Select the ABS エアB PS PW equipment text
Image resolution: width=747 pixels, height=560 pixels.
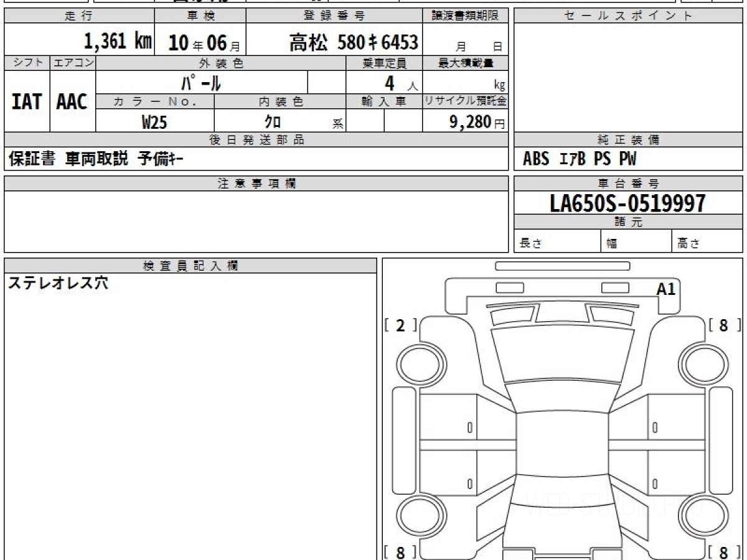click(x=580, y=159)
